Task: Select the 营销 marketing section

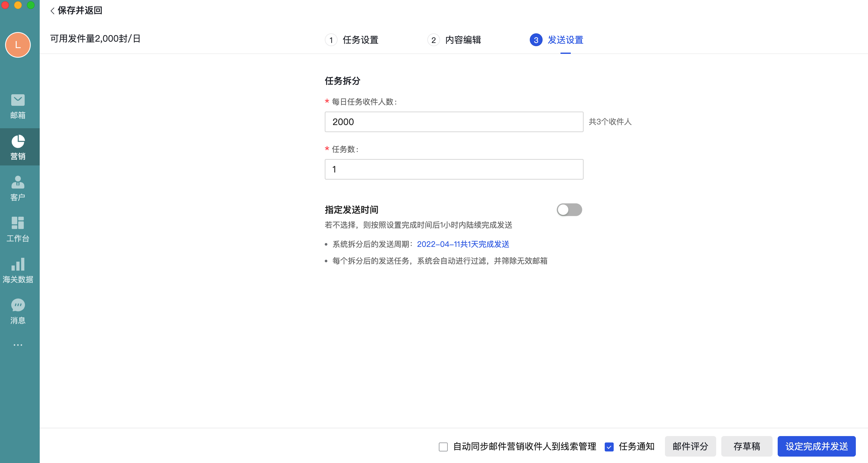Action: [x=18, y=147]
